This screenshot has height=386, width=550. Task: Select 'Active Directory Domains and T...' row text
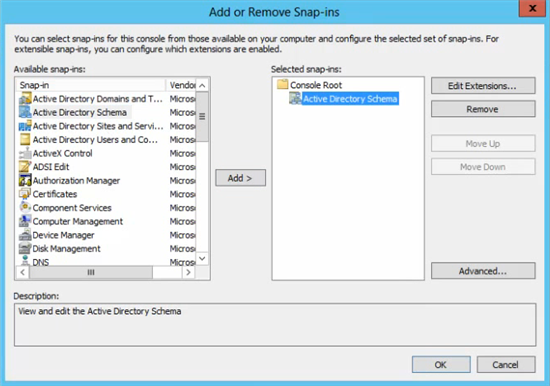[98, 99]
